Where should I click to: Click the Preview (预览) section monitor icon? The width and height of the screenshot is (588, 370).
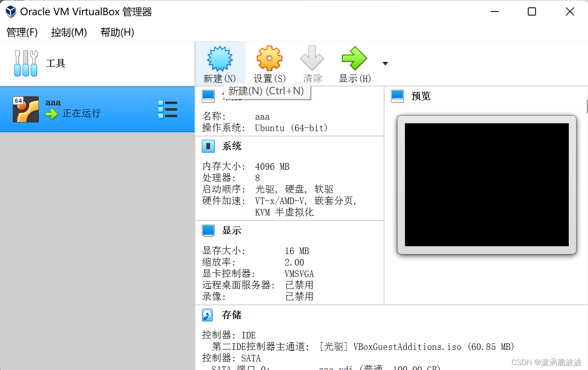[x=398, y=96]
